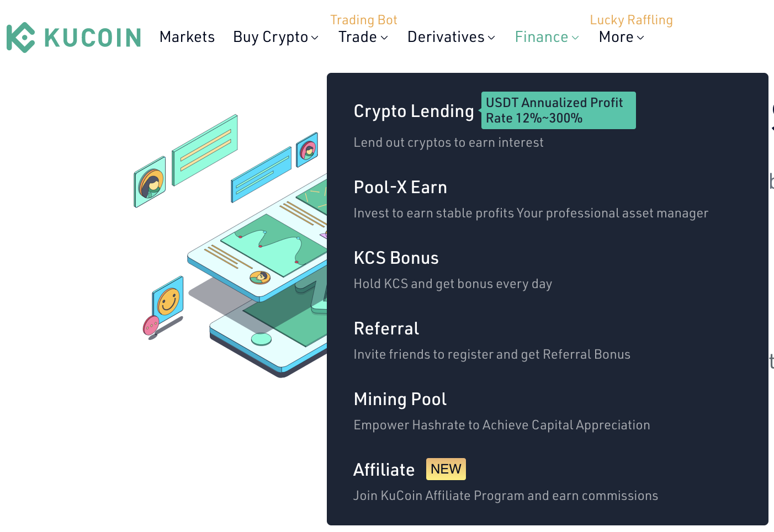Click the smiley face illustration icon

[168, 301]
